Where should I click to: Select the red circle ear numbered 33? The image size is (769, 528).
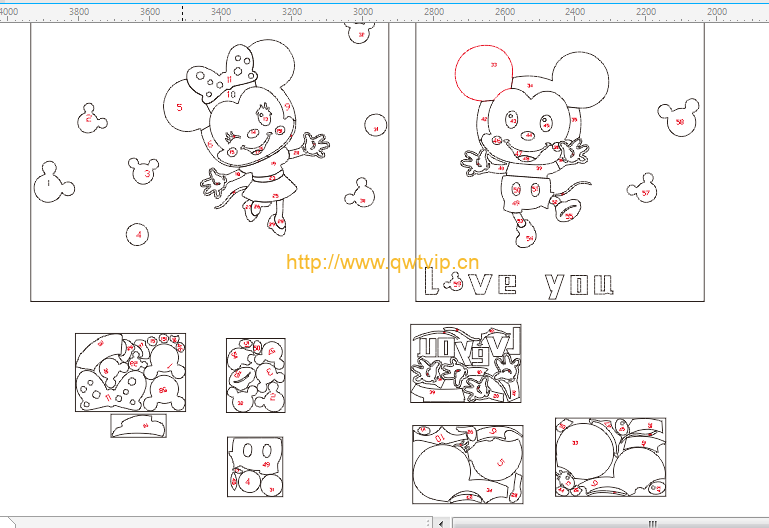click(x=484, y=73)
